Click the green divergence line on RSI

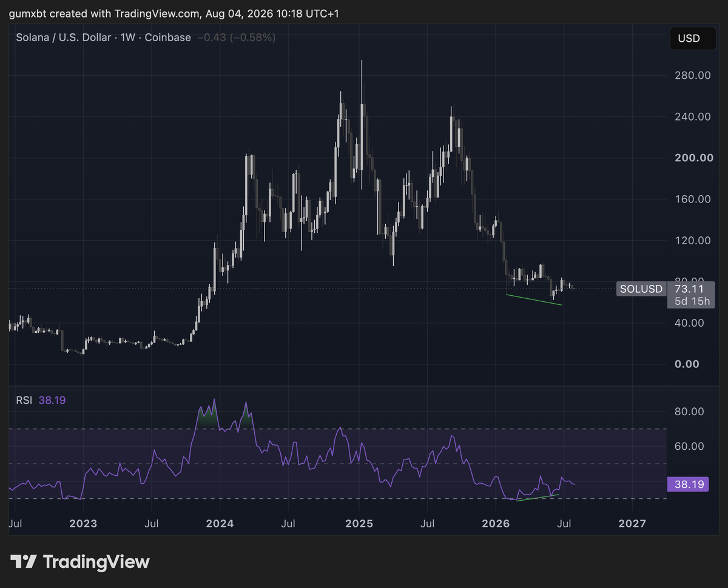pyautogui.click(x=537, y=498)
